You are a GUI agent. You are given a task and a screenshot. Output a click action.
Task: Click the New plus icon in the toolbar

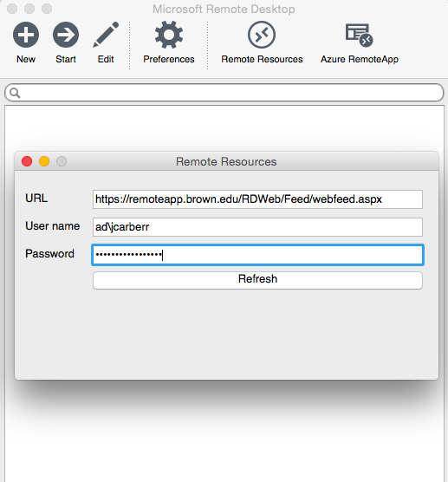click(x=26, y=35)
